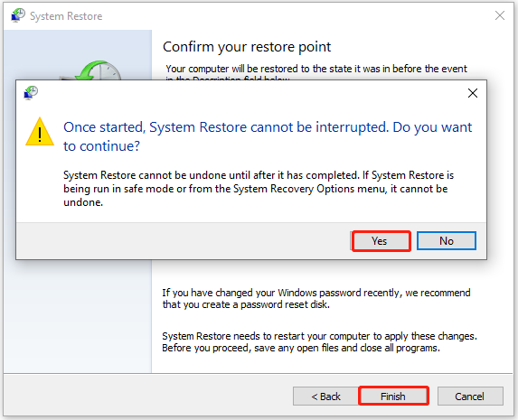Viewport: 518px width, 420px height.
Task: Go to the previous step with Back
Action: (325, 396)
